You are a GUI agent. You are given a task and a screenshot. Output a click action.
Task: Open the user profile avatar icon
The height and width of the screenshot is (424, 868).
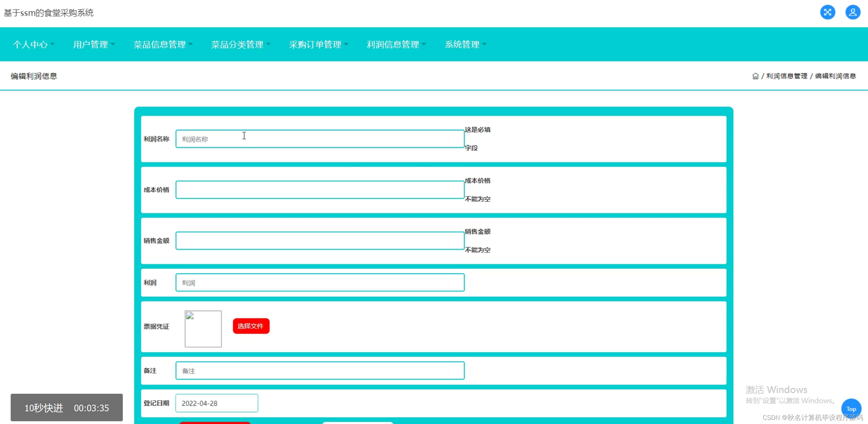[853, 12]
